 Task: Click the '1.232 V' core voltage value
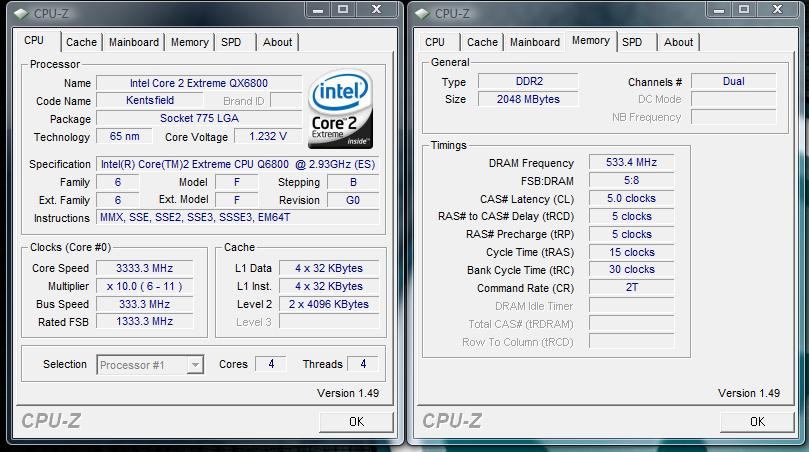click(268, 136)
